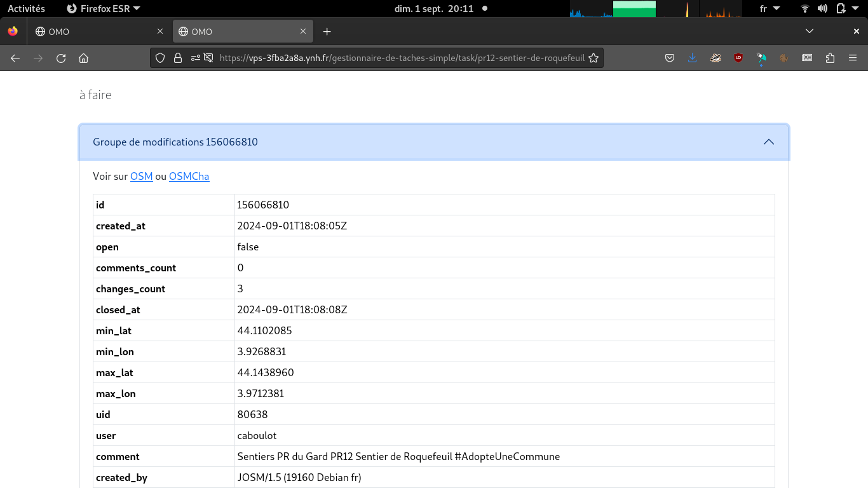The image size is (868, 488).
Task: Switch to the first OMO tab
Action: click(x=95, y=32)
